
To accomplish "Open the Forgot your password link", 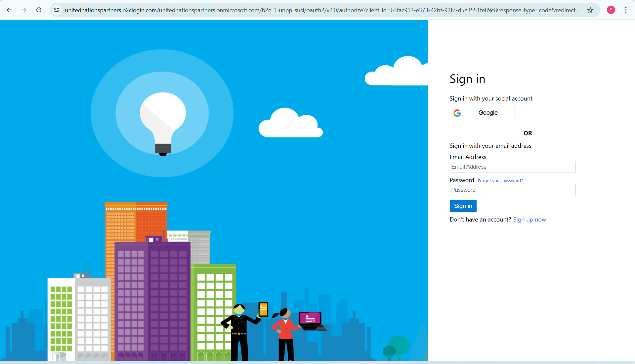I will (x=500, y=181).
